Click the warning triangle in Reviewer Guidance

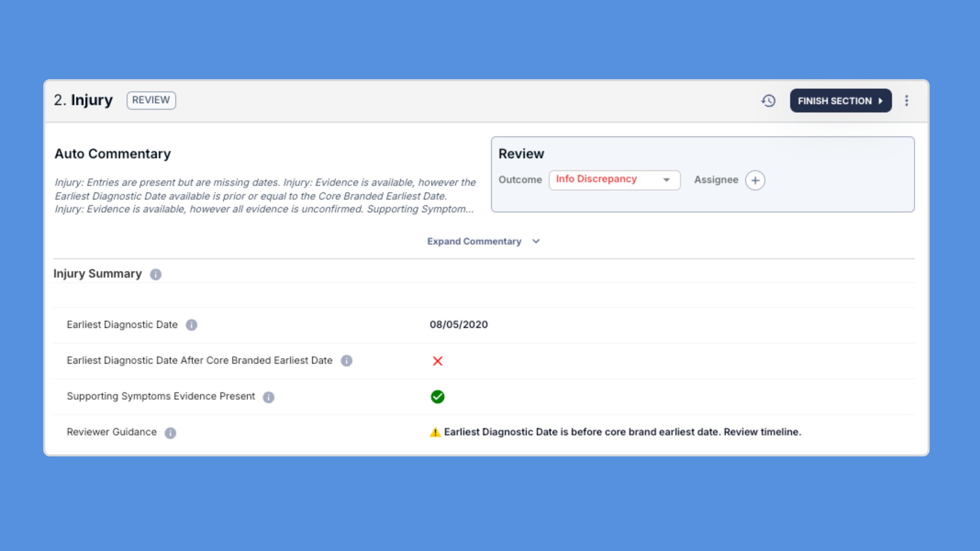click(434, 432)
